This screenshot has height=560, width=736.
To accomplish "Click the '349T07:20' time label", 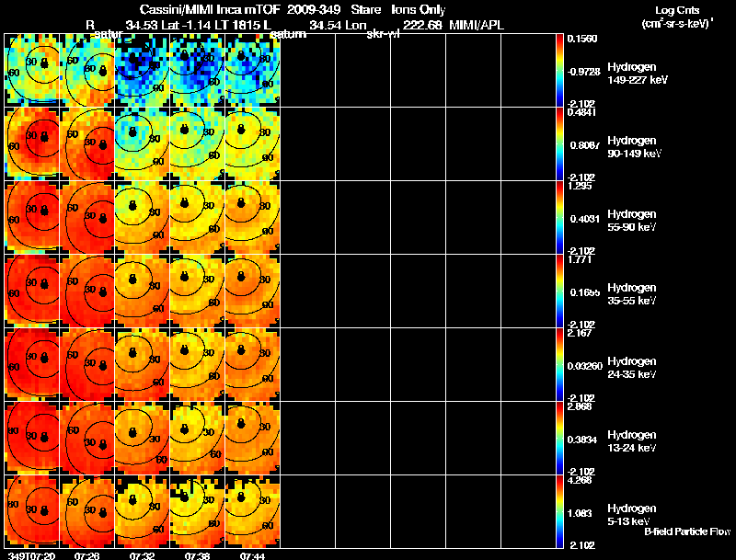I will click(x=31, y=555).
